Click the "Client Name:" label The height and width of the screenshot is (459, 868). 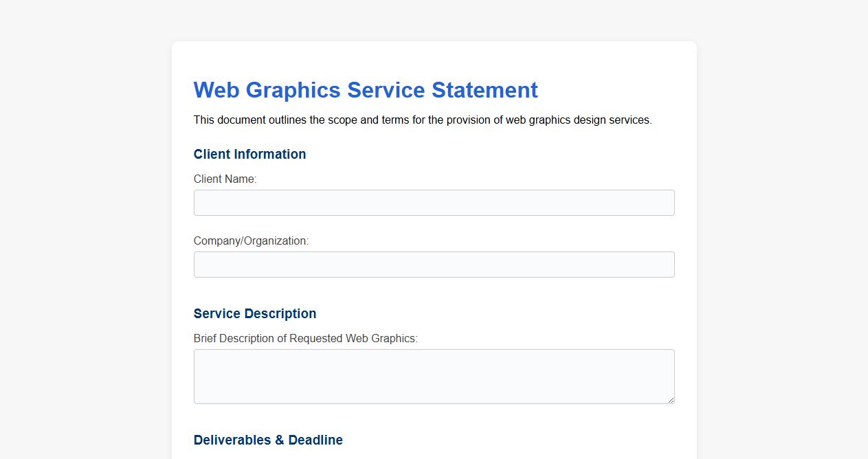pos(225,179)
